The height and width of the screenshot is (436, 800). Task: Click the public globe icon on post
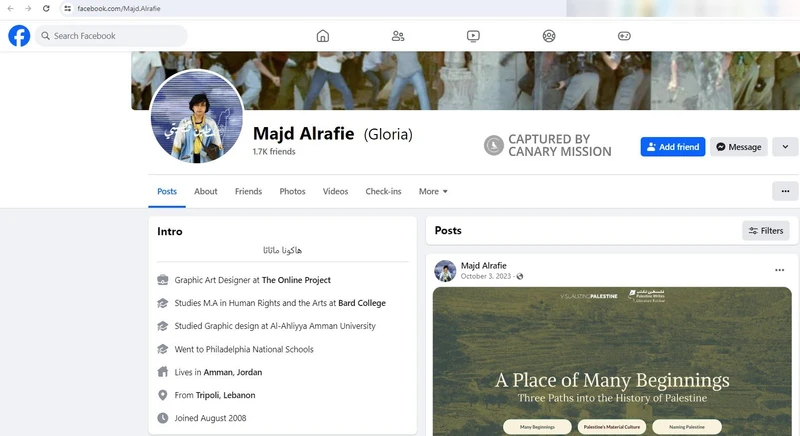520,276
